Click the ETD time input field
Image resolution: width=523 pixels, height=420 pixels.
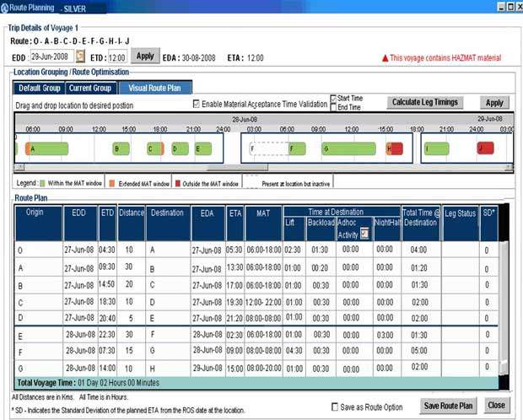(x=117, y=57)
